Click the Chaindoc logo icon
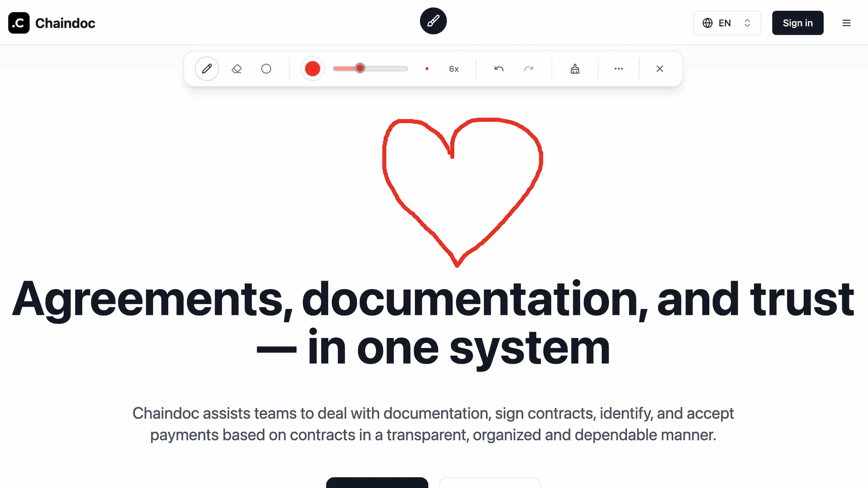Screen dimensions: 868x488 pos(19,23)
